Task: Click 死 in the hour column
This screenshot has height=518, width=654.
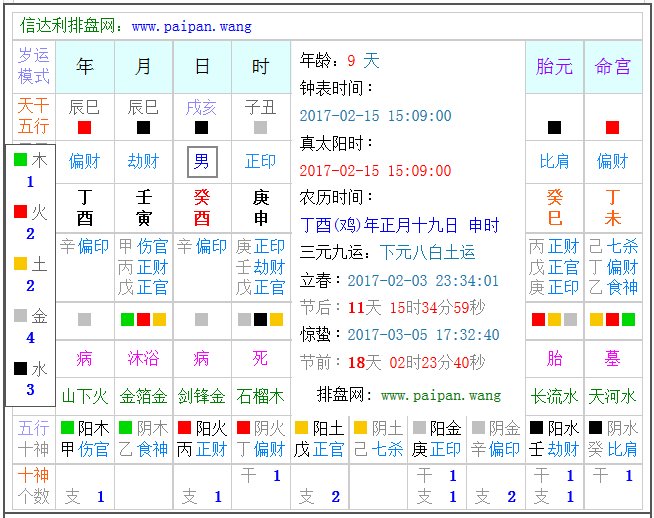Action: click(x=260, y=359)
